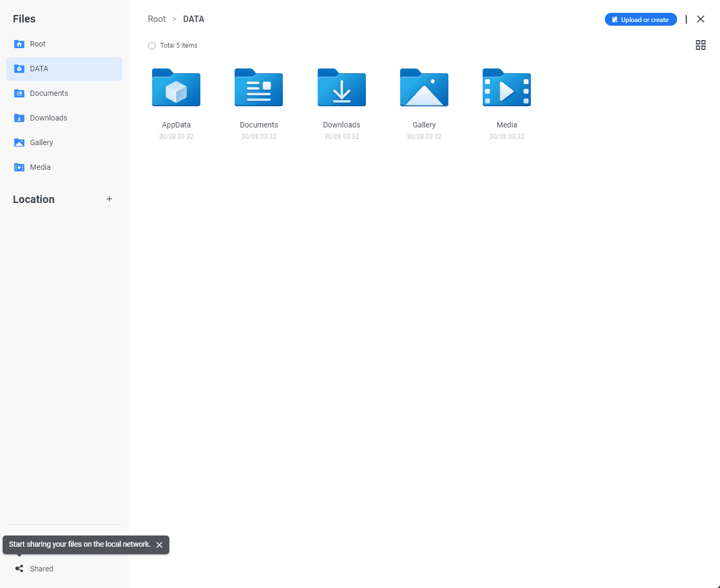Click the Location section heading
The height and width of the screenshot is (588, 720).
(34, 199)
